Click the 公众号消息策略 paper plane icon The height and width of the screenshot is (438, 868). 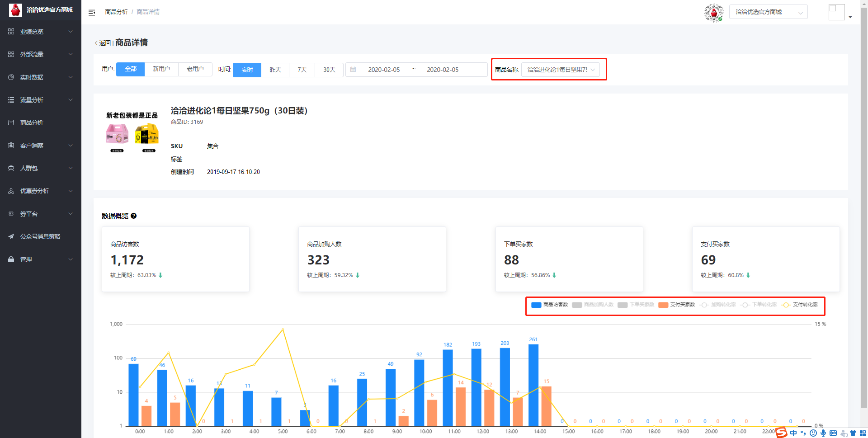pyautogui.click(x=11, y=236)
